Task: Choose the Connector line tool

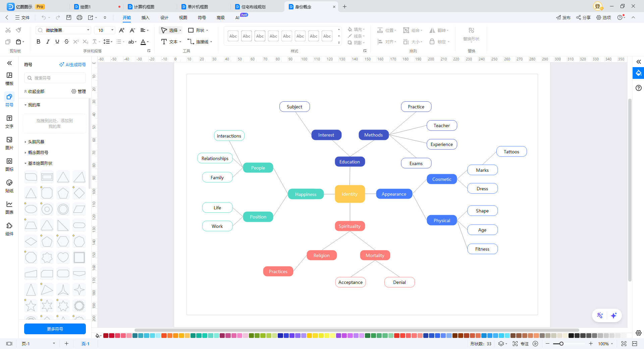Action: pyautogui.click(x=200, y=42)
